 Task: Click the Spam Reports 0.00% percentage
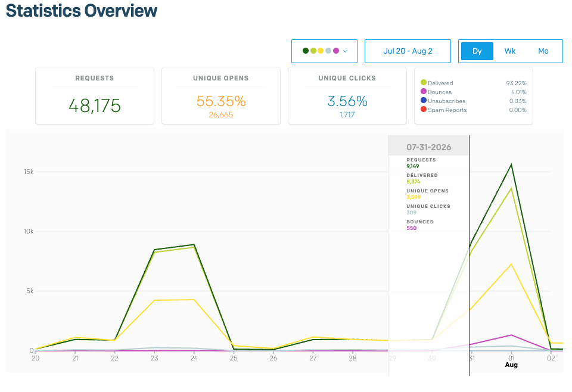(x=518, y=110)
